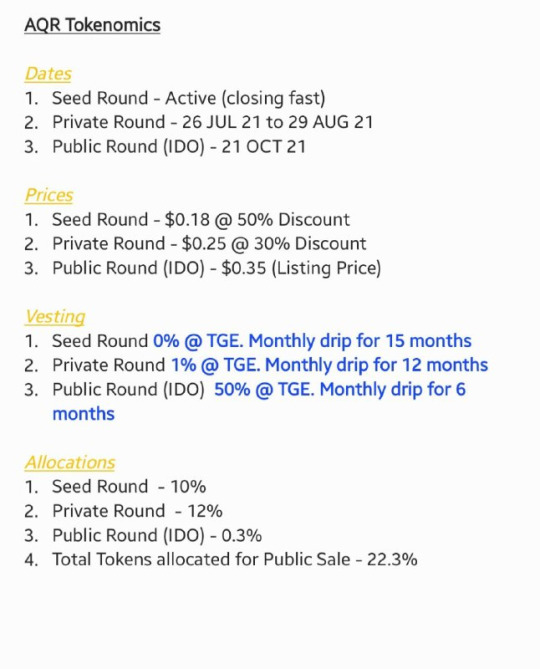Select the Dates section heading
This screenshot has height=669, width=540.
click(x=48, y=73)
